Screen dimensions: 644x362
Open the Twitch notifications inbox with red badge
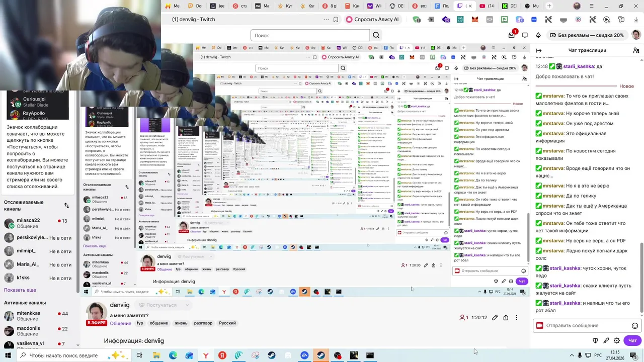tap(512, 35)
